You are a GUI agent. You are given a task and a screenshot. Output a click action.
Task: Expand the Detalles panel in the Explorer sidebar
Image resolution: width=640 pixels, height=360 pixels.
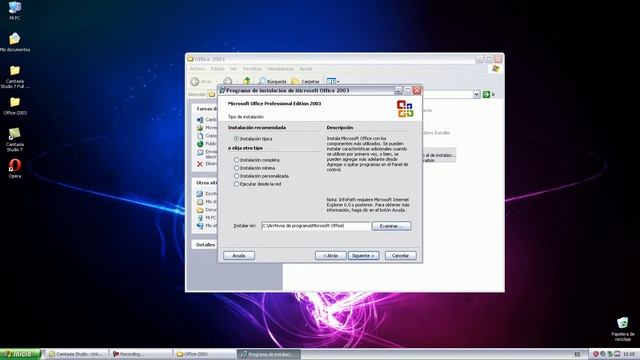(205, 245)
